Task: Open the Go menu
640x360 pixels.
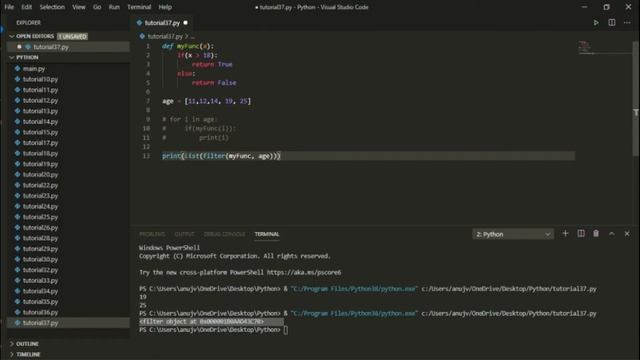Action: (x=97, y=7)
